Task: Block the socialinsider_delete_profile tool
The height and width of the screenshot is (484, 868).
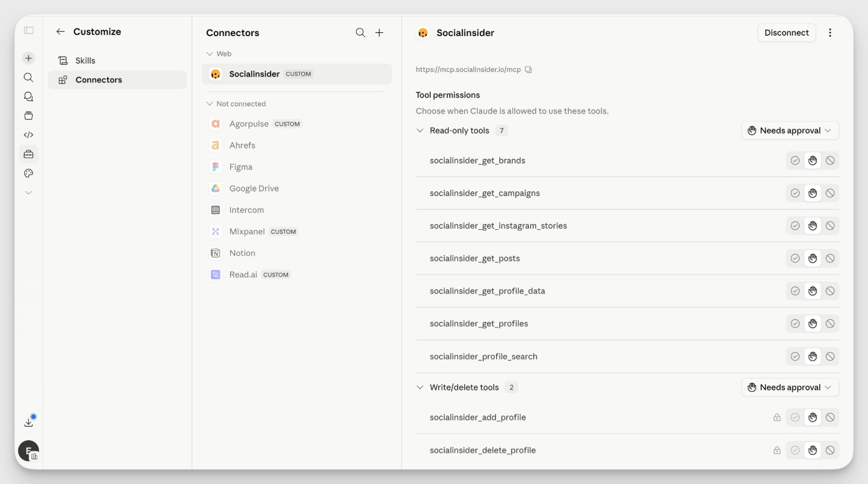Action: click(830, 450)
